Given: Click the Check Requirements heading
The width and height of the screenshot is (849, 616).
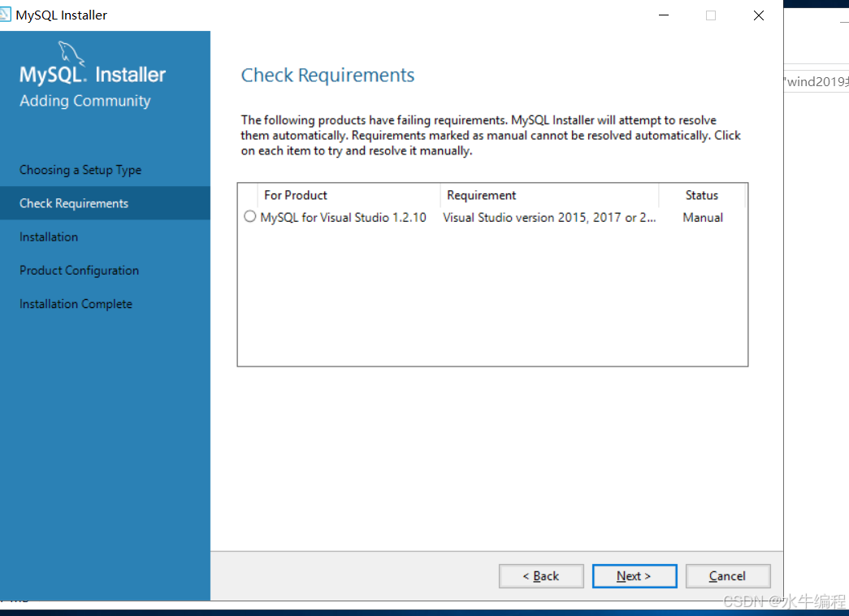Looking at the screenshot, I should pyautogui.click(x=327, y=75).
